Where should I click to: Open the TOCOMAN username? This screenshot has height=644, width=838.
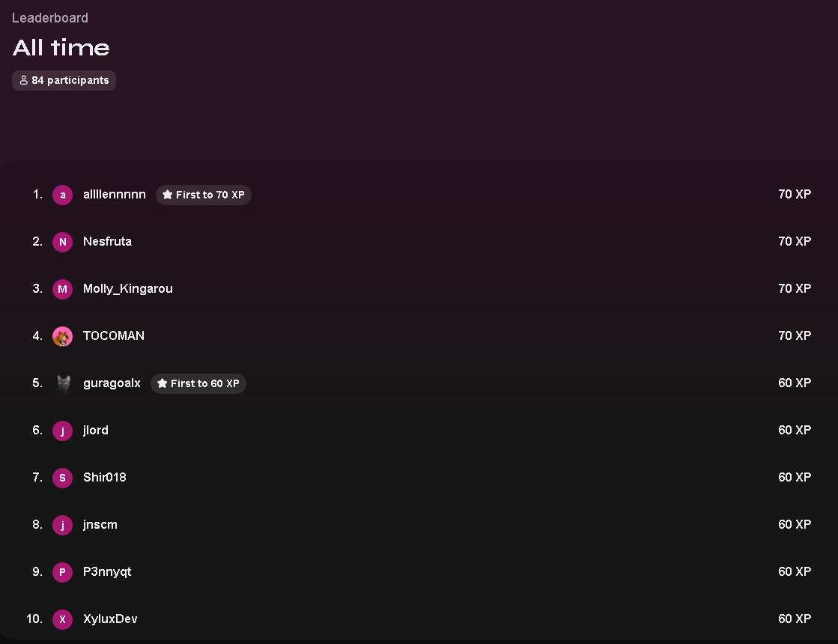(x=114, y=335)
